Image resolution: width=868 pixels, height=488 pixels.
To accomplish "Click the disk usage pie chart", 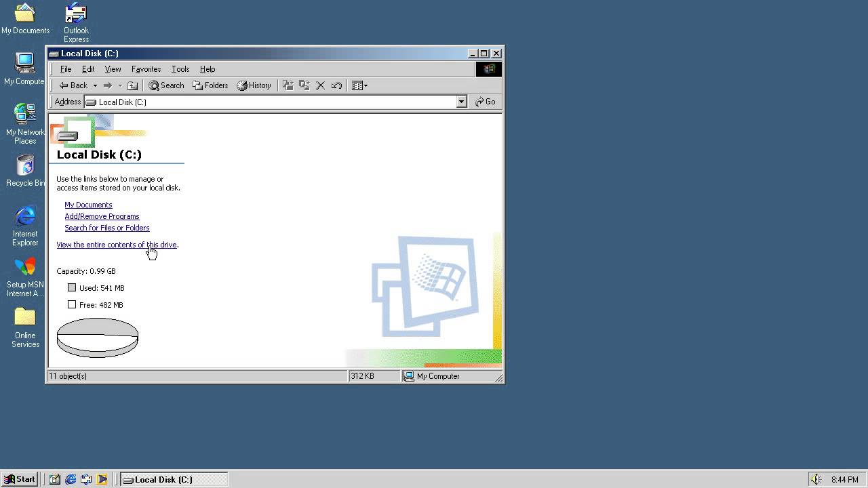I will (x=98, y=337).
